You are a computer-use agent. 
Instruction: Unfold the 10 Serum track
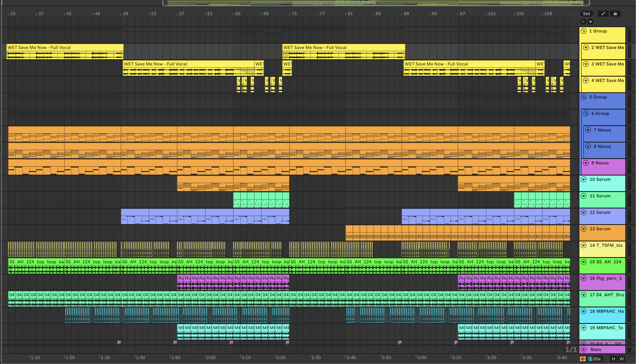point(584,180)
